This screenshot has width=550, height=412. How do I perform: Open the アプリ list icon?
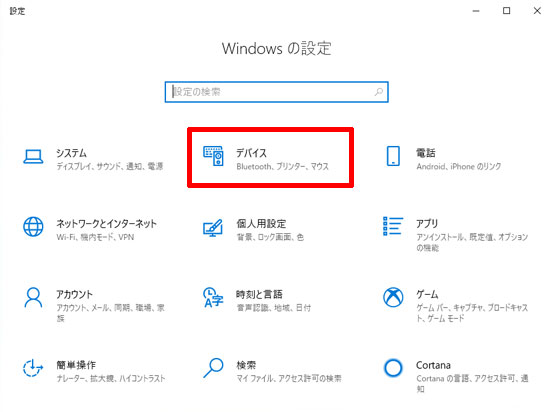393,226
